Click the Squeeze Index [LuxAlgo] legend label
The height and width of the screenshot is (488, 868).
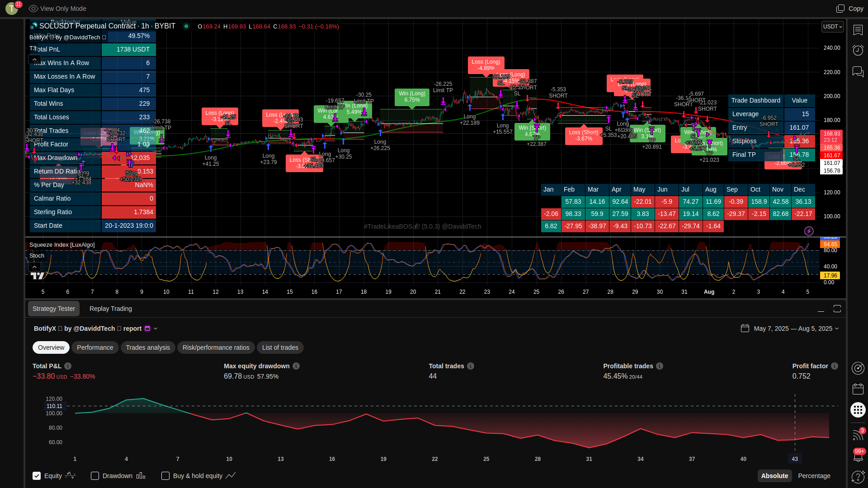[62, 245]
